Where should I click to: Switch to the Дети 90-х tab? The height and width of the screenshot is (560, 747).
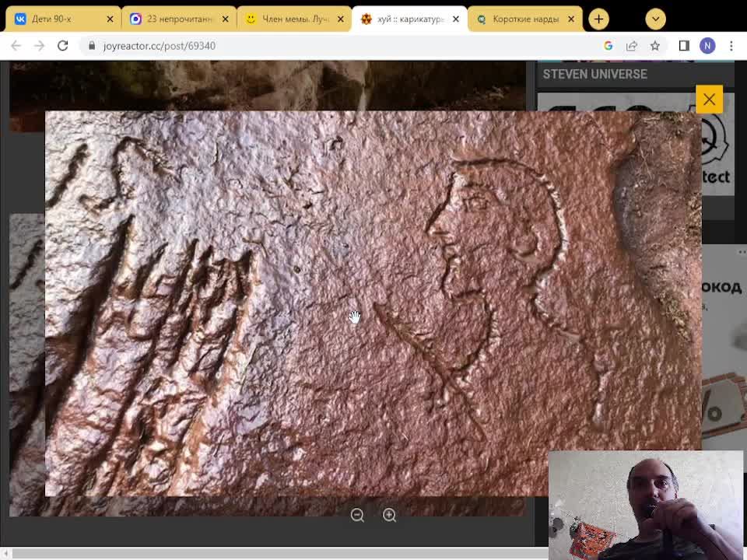(x=62, y=19)
